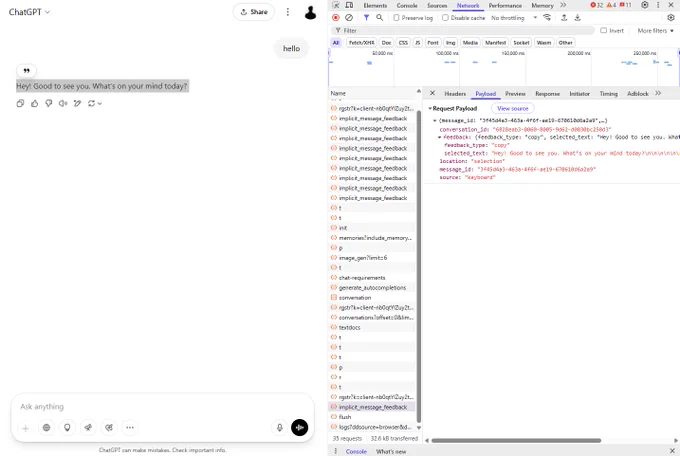Image resolution: width=680 pixels, height=456 pixels.
Task: Close the request details pane
Action: pyautogui.click(x=432, y=93)
